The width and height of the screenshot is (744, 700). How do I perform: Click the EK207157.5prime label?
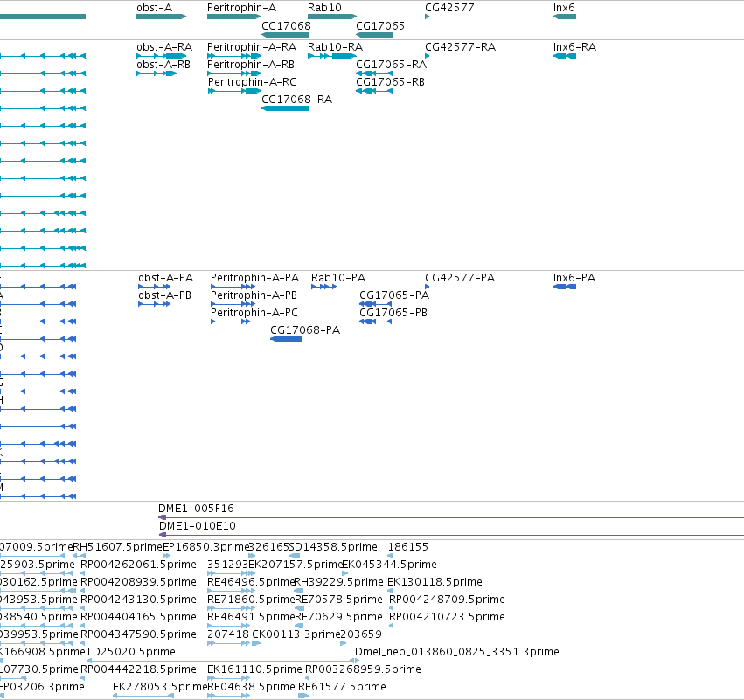point(296,565)
